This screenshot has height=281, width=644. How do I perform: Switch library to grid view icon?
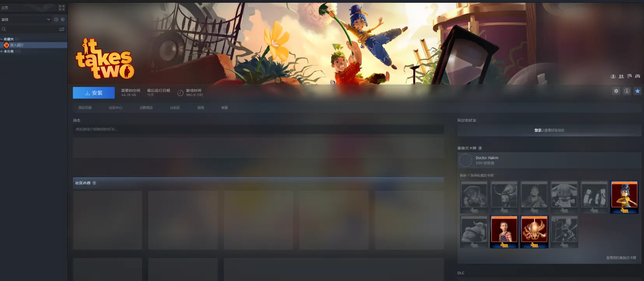click(61, 8)
